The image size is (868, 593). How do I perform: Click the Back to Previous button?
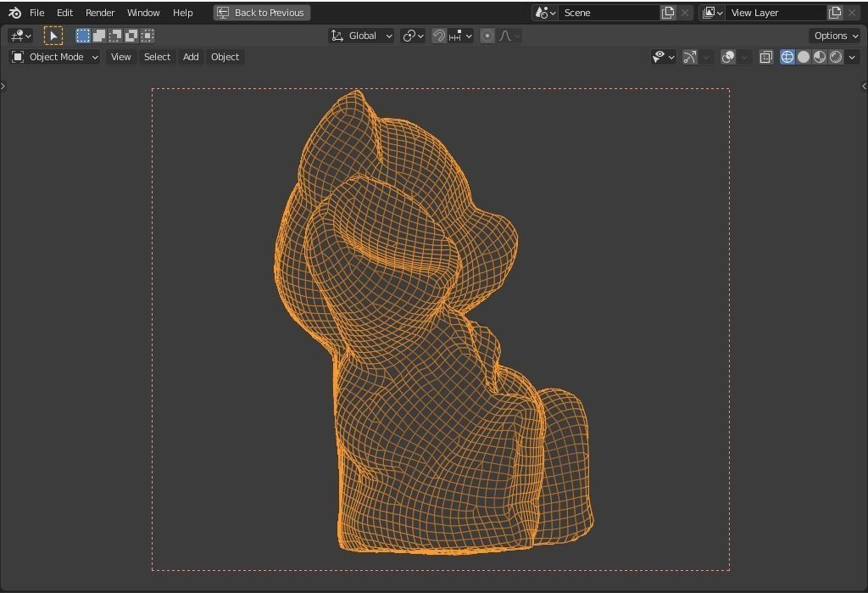(x=262, y=13)
